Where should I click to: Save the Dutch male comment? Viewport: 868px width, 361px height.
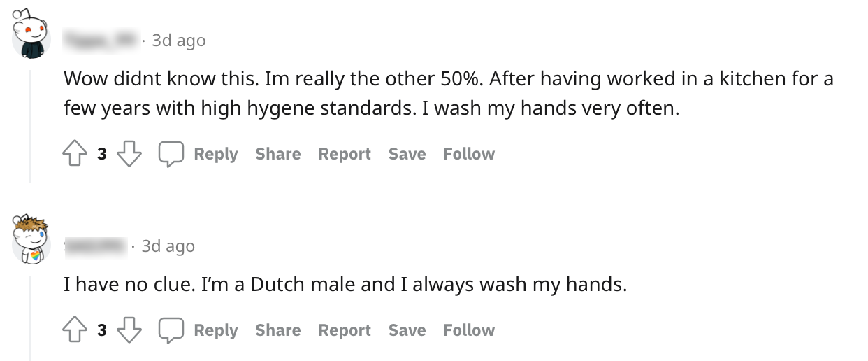point(407,331)
